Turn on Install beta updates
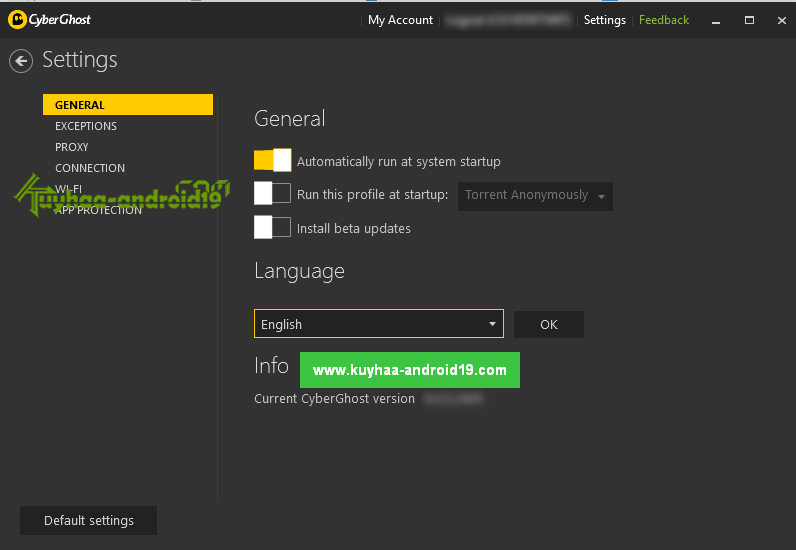796x550 pixels. click(273, 228)
